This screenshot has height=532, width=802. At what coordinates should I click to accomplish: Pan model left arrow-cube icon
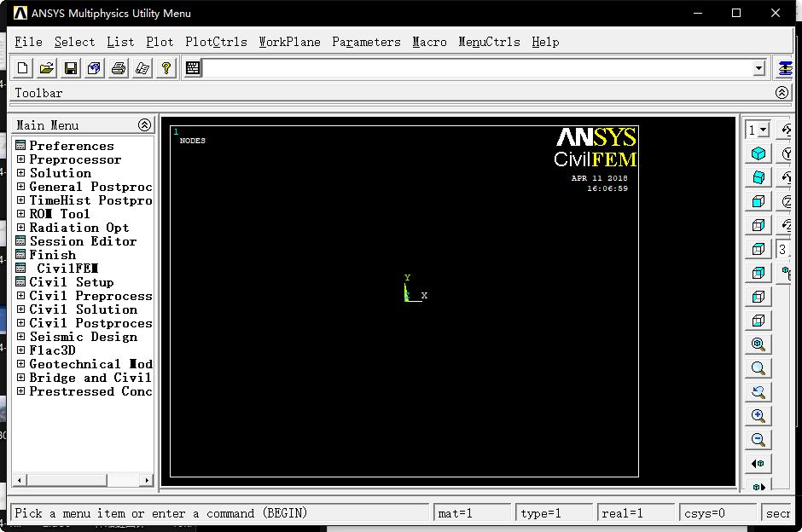[x=758, y=464]
